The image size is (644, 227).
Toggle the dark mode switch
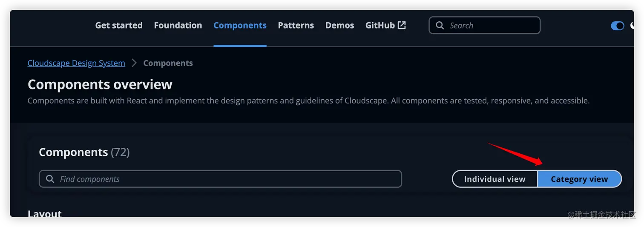click(617, 26)
